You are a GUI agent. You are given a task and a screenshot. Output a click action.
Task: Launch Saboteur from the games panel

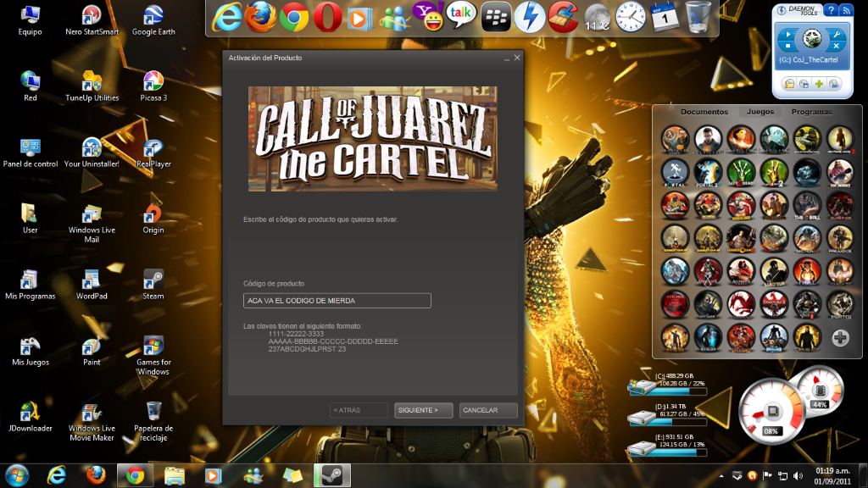(x=774, y=272)
